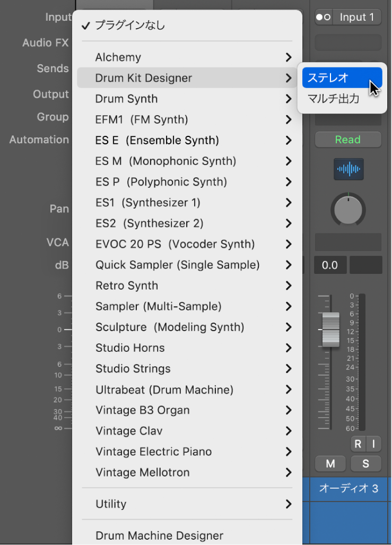Image resolution: width=392 pixels, height=545 pixels.
Task: Choose Drum Machine Designer from menu
Action: coord(159,535)
